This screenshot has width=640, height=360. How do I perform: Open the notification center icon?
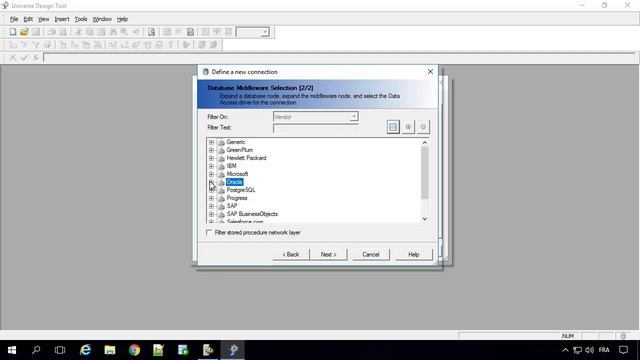623,350
